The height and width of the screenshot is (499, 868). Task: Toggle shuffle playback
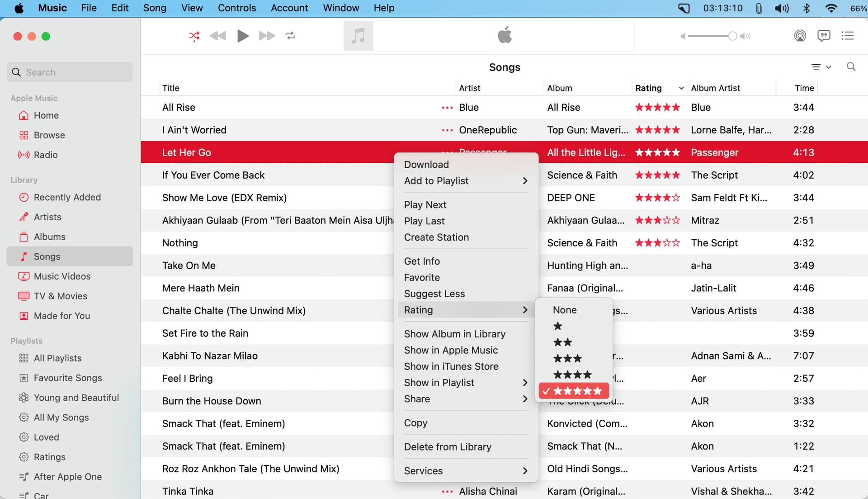[194, 36]
